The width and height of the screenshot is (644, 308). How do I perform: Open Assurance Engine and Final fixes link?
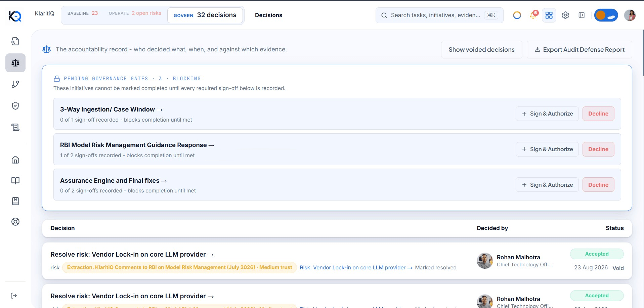point(114,181)
